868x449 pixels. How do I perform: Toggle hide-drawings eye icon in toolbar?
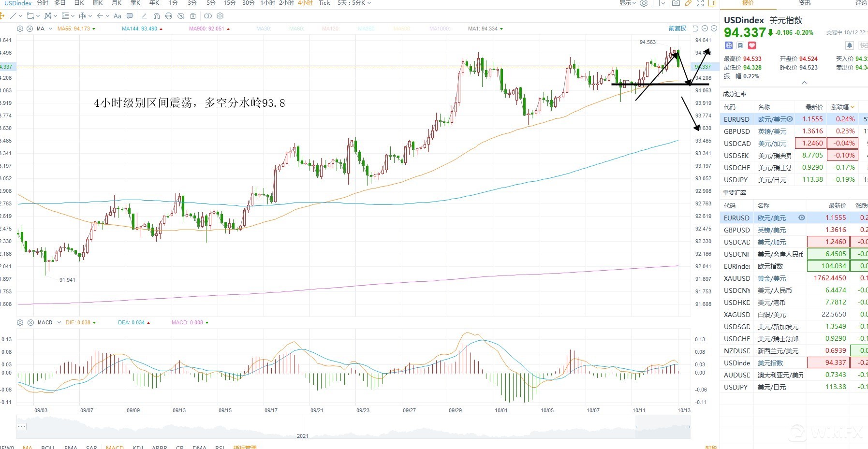(180, 16)
